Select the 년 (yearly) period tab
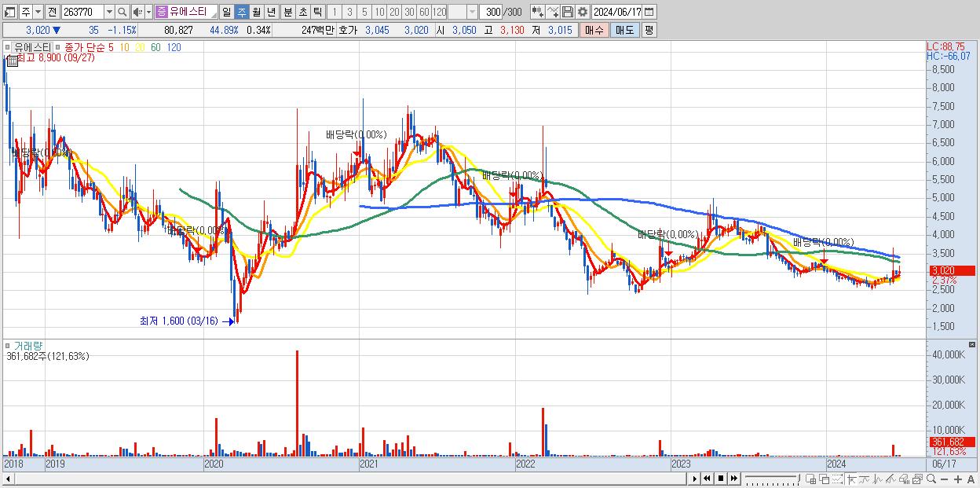 tap(271, 12)
